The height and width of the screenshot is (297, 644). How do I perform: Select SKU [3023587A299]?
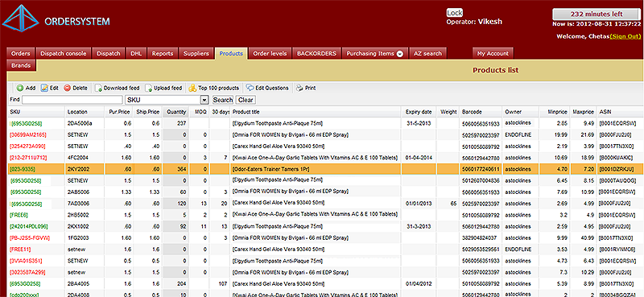[x=27, y=272]
